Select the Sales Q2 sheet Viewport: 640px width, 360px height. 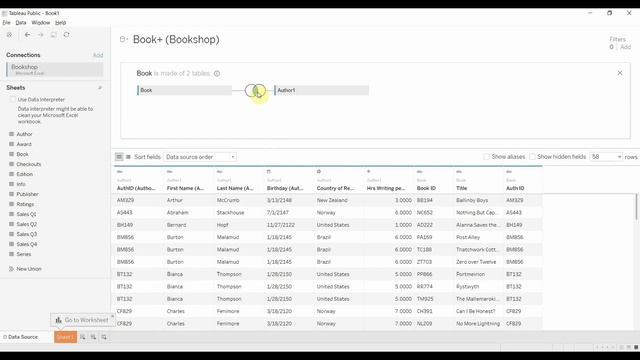pos(27,224)
